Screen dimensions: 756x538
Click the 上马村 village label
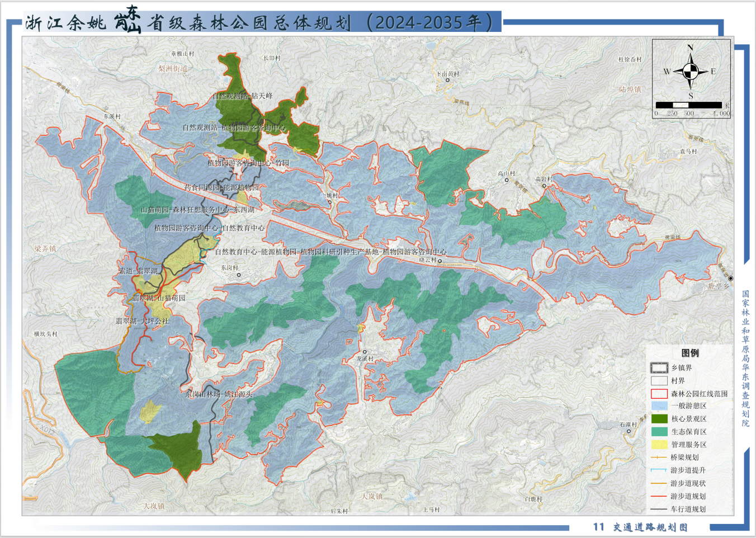click(431, 510)
